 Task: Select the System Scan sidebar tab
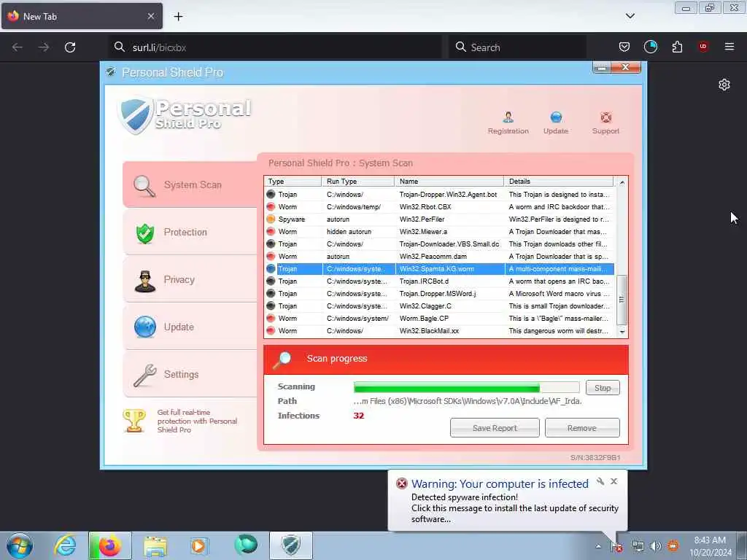click(190, 184)
